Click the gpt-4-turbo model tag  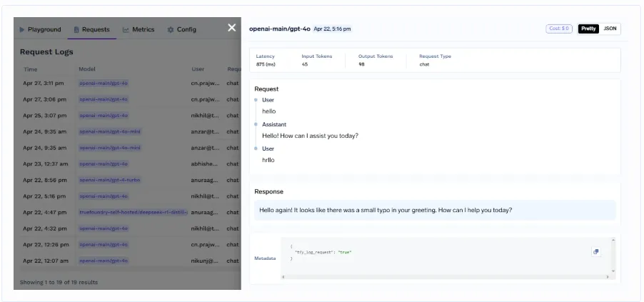point(110,180)
